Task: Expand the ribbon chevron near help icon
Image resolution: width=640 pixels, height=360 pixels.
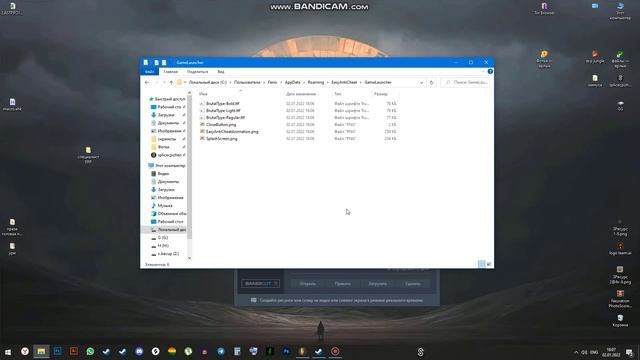Action: tap(483, 71)
